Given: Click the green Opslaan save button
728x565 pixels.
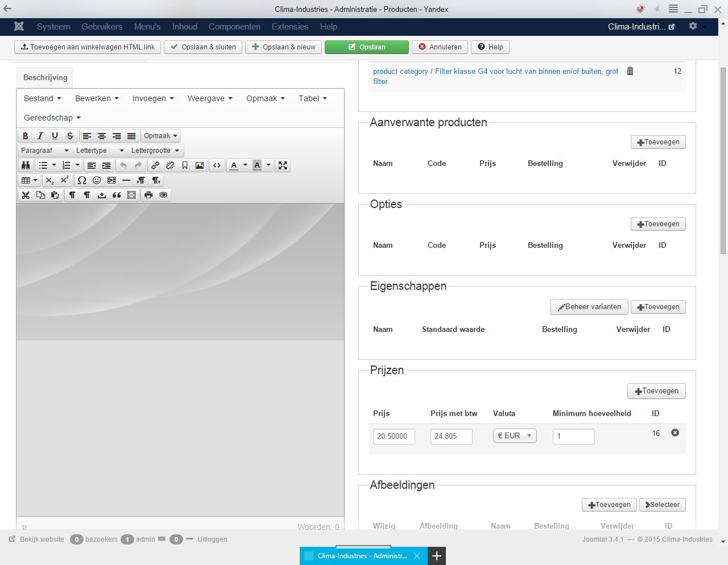Looking at the screenshot, I should click(367, 47).
